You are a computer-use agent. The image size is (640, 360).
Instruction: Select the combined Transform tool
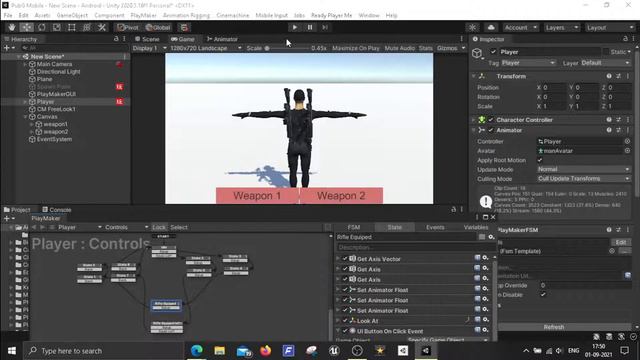[x=87, y=27]
